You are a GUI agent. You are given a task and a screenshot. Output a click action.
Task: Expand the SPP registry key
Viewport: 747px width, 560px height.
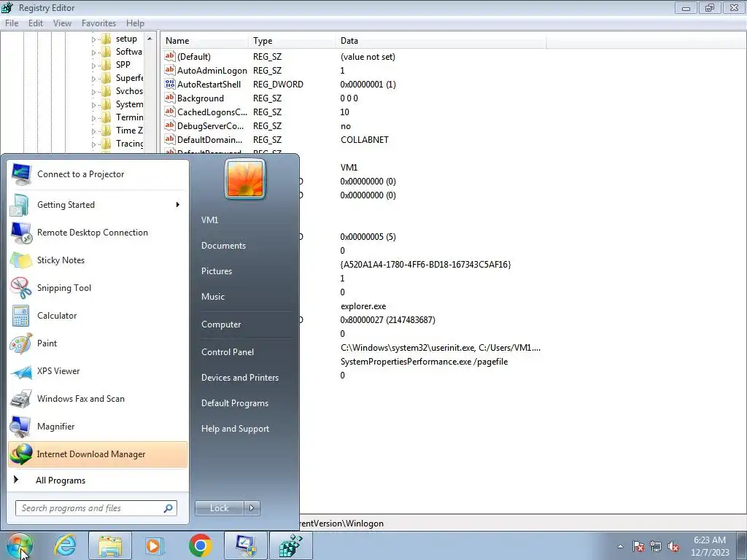93,66
